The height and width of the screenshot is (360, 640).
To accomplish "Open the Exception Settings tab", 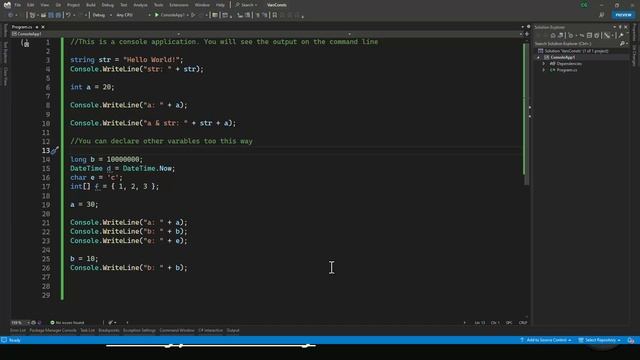I will click(x=140, y=330).
